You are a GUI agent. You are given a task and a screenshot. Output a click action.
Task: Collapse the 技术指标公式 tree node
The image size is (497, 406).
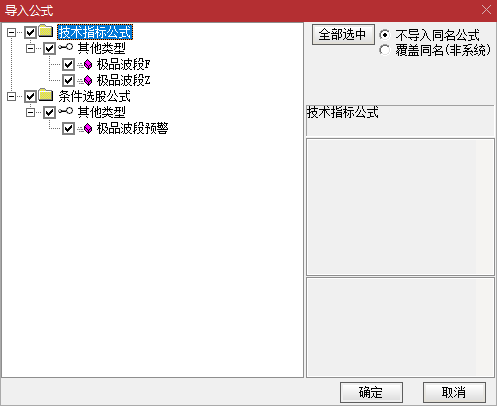click(x=11, y=32)
